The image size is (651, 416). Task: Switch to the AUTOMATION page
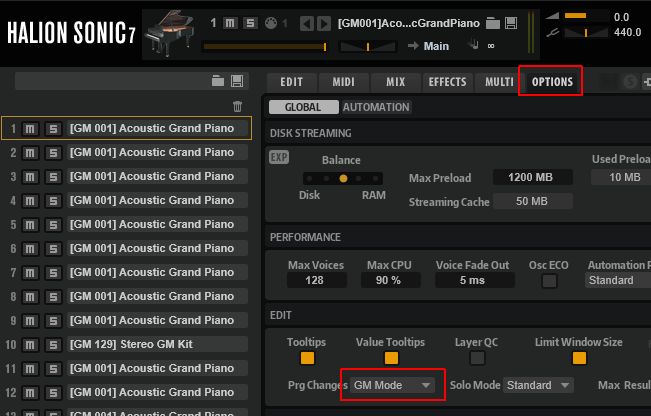point(376,107)
